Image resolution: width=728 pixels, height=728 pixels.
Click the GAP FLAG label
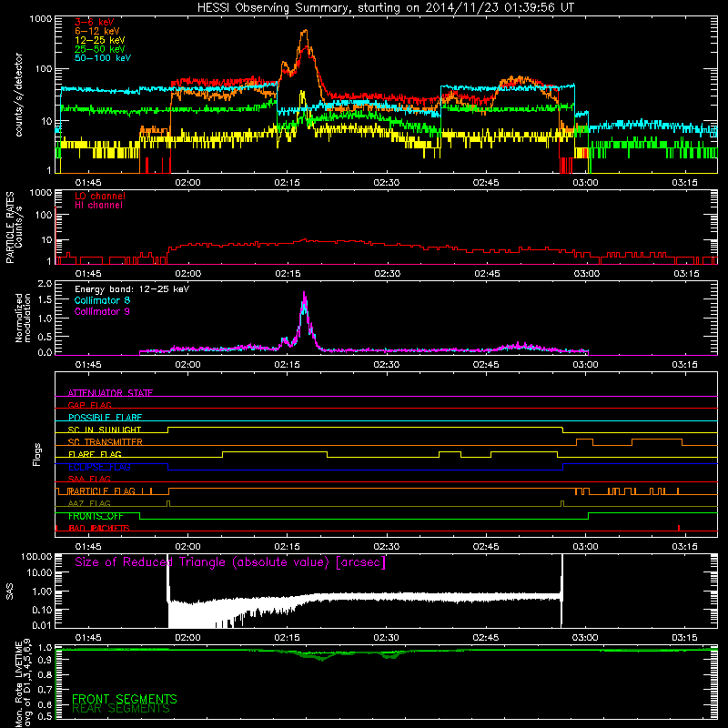89,405
